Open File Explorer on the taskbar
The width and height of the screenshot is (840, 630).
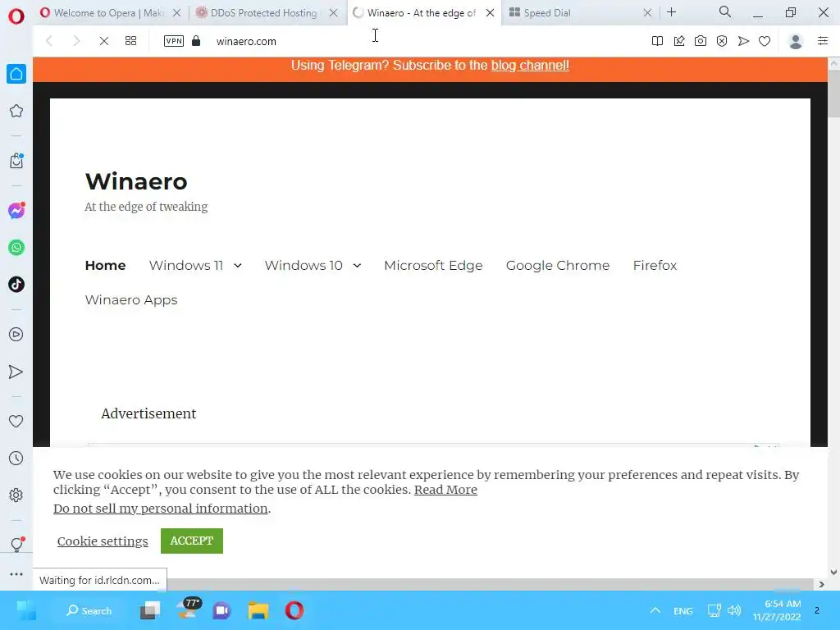pyautogui.click(x=258, y=610)
